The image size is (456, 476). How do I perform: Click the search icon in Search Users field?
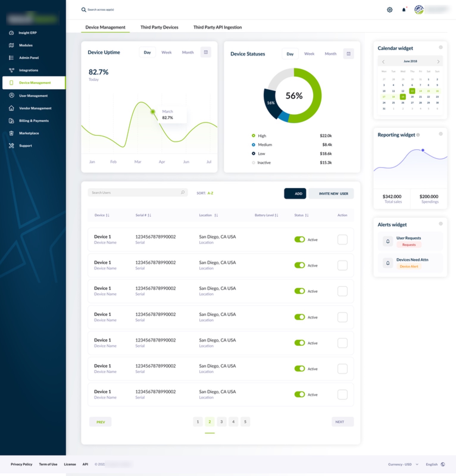point(183,192)
